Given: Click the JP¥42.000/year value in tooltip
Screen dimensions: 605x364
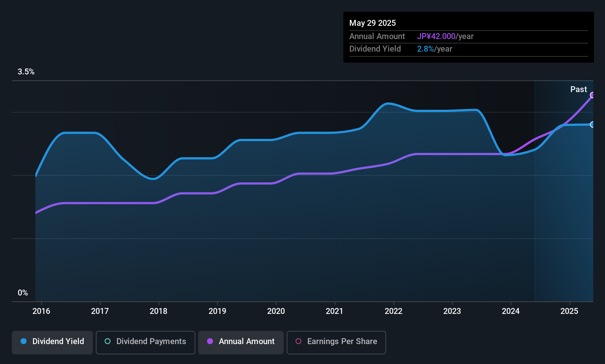Looking at the screenshot, I should click(x=445, y=36).
